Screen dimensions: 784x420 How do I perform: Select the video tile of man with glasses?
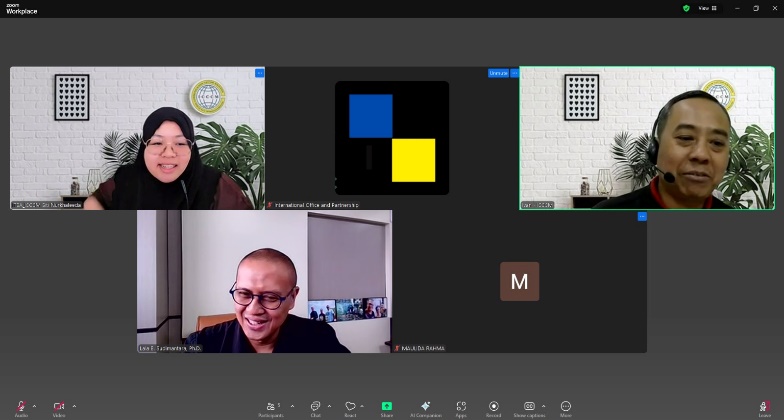[x=264, y=282]
